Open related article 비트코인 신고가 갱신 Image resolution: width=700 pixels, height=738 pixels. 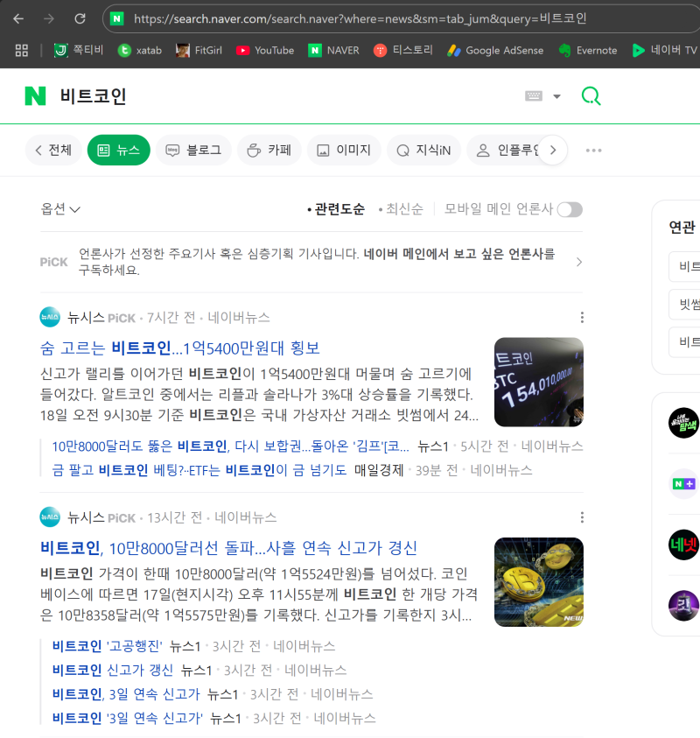tap(113, 671)
